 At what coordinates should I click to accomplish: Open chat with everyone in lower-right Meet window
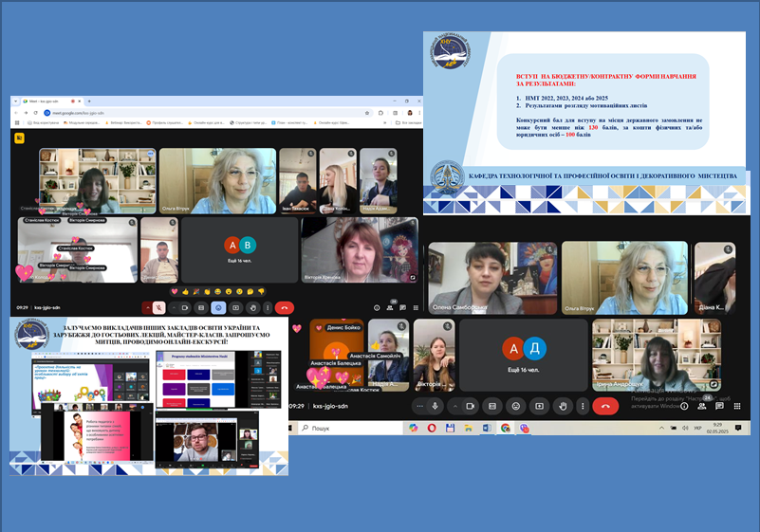(x=719, y=406)
